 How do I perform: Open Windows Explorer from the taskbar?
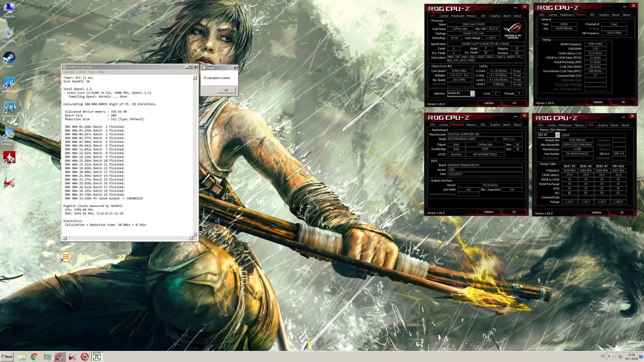(22, 357)
